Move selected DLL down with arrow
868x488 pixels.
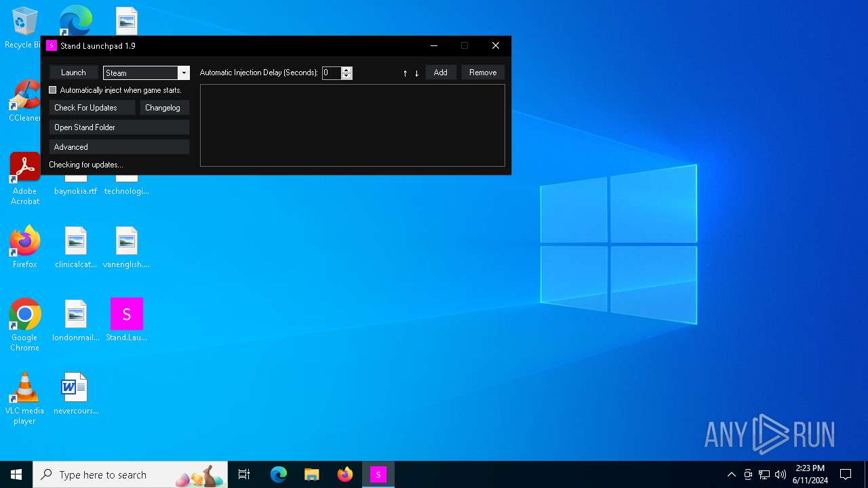[416, 73]
